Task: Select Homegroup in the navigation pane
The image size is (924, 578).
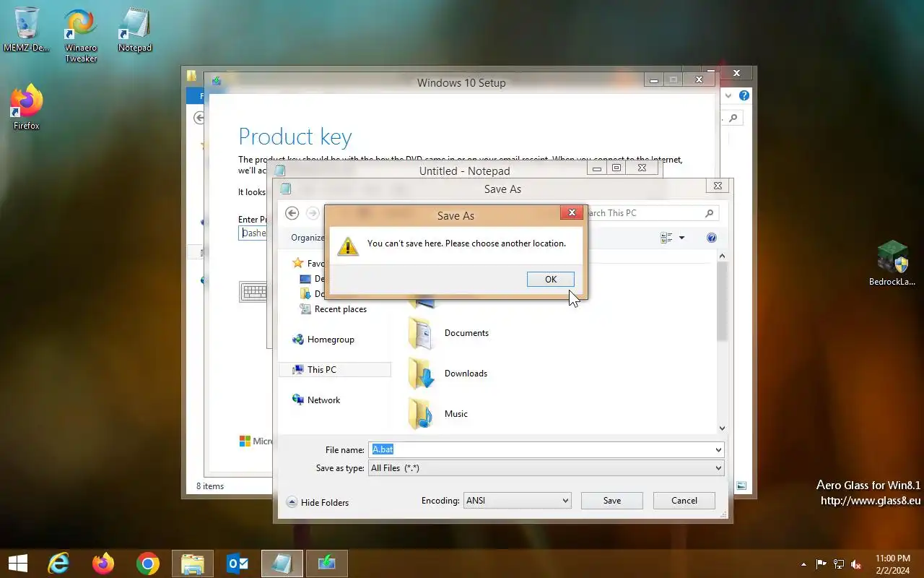Action: coord(323,340)
